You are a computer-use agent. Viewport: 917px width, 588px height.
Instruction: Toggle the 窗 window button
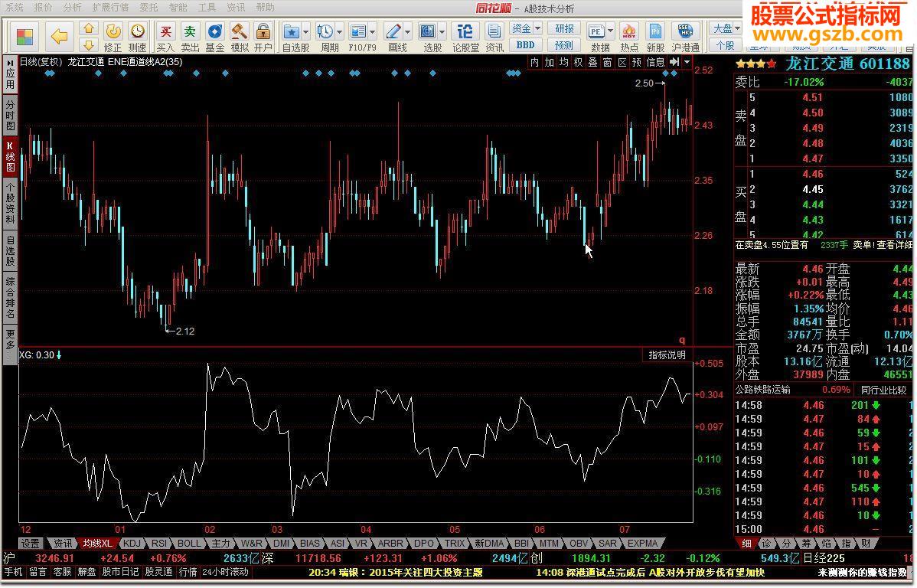pyautogui.click(x=608, y=62)
